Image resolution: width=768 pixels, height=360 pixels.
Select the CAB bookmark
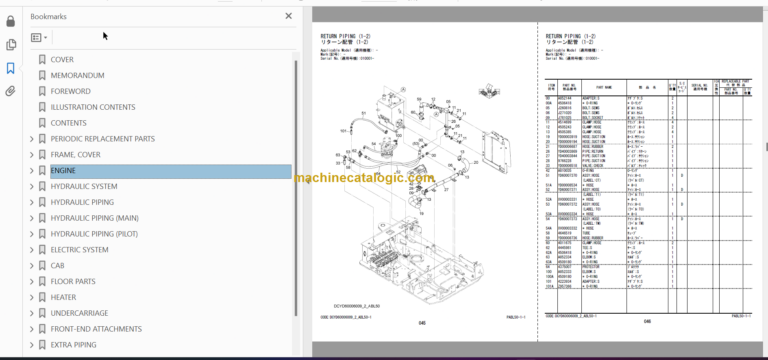57,265
